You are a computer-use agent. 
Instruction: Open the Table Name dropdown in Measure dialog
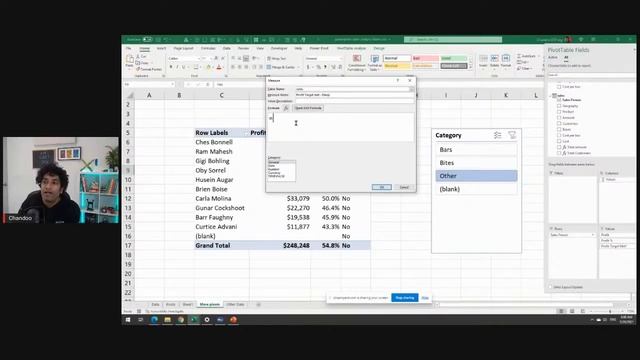pos(411,89)
